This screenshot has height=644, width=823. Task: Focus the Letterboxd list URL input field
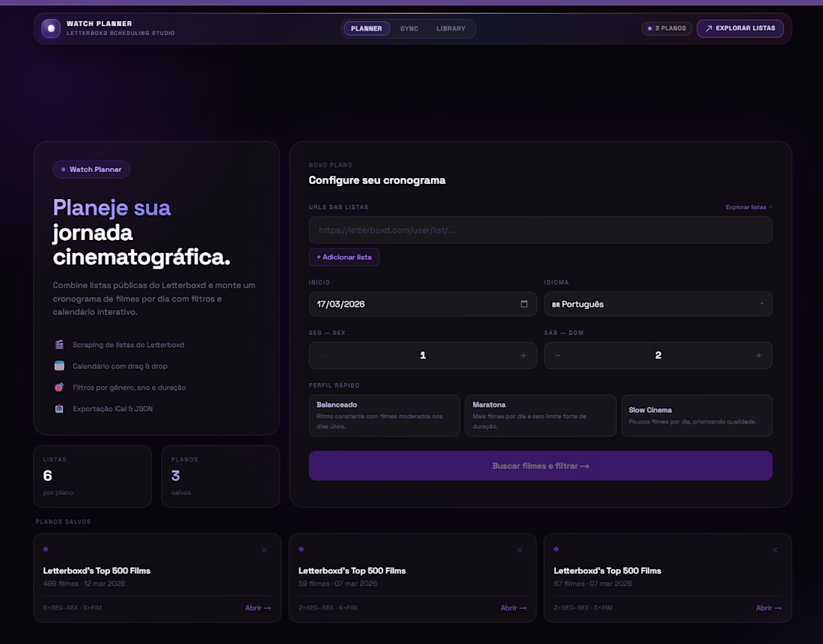point(540,230)
